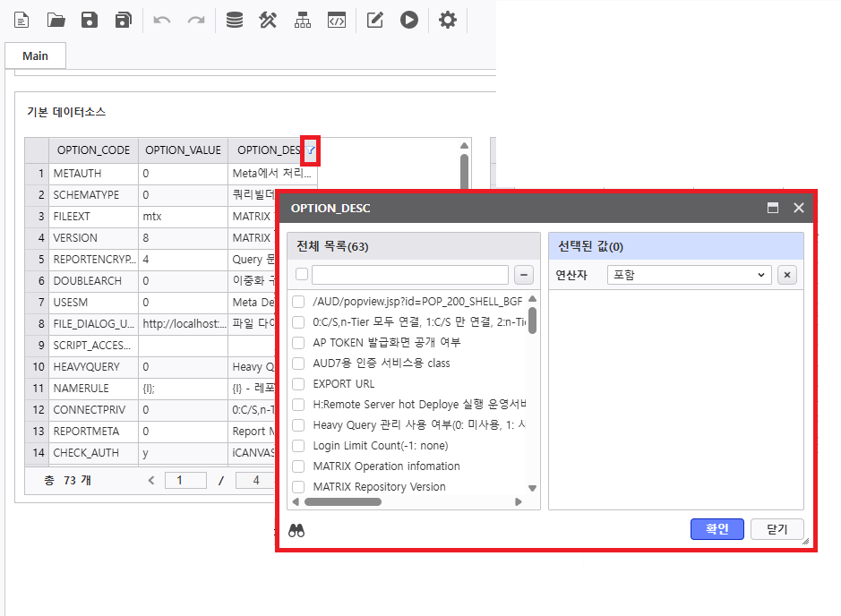Image resolution: width=841 pixels, height=616 pixels.
Task: Click the 확인 confirm button
Action: click(x=717, y=529)
